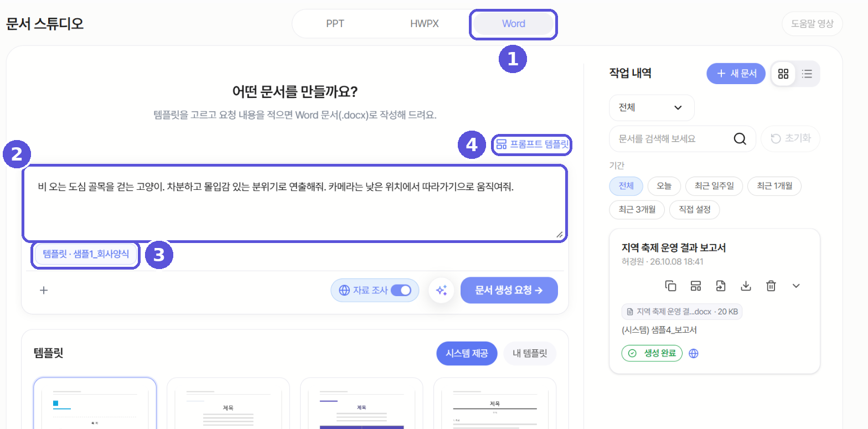Viewport: 868px width, 429px height.
Task: Delete the 지역 축제 운영 결과 보고서 document
Action: (x=771, y=286)
